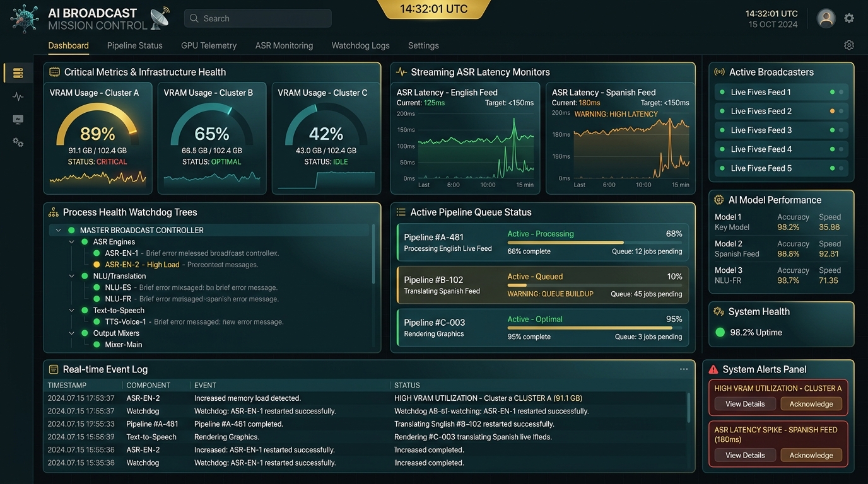Click the Live Fivse Feed 3 broadcaster
The height and width of the screenshot is (484, 868).
[x=781, y=130]
